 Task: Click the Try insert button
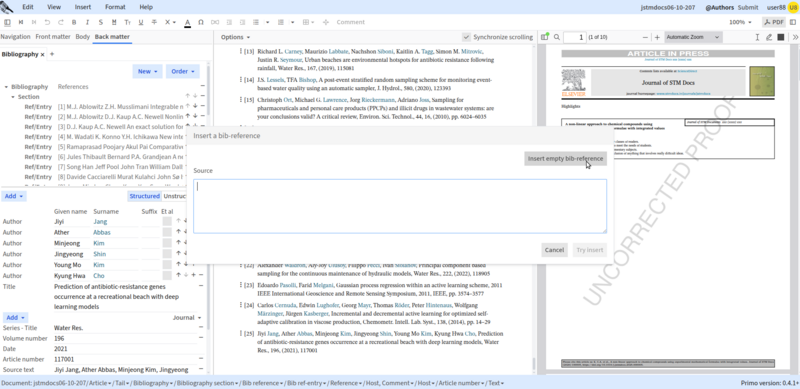tap(589, 250)
